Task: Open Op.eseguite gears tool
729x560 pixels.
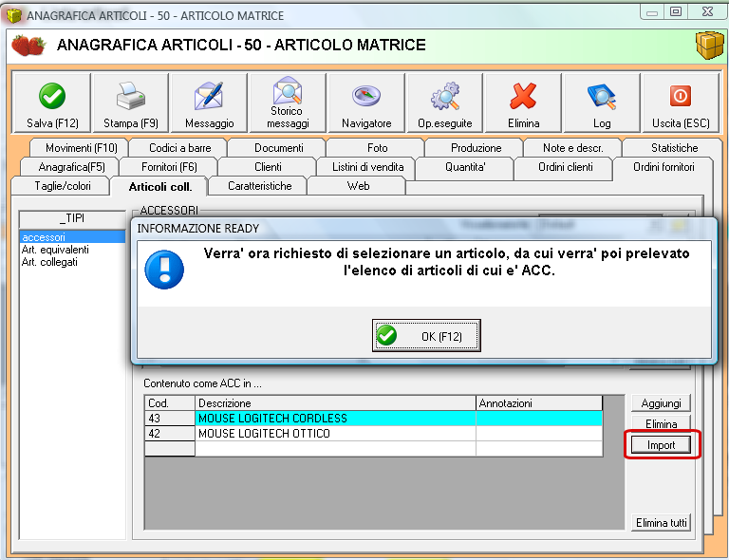Action: tap(445, 103)
